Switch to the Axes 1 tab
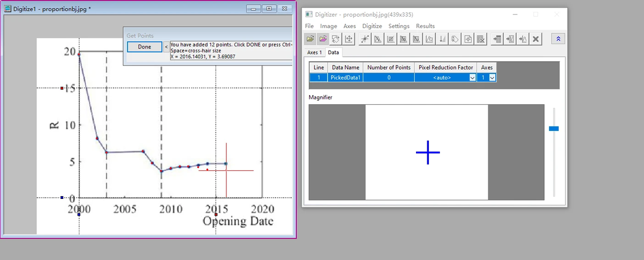Image resolution: width=644 pixels, height=260 pixels. 315,52
